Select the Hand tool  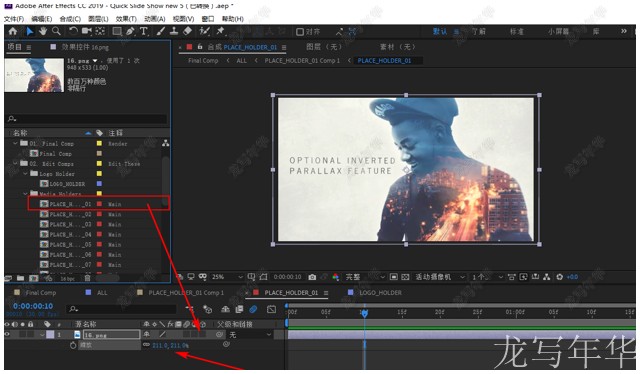pyautogui.click(x=43, y=31)
